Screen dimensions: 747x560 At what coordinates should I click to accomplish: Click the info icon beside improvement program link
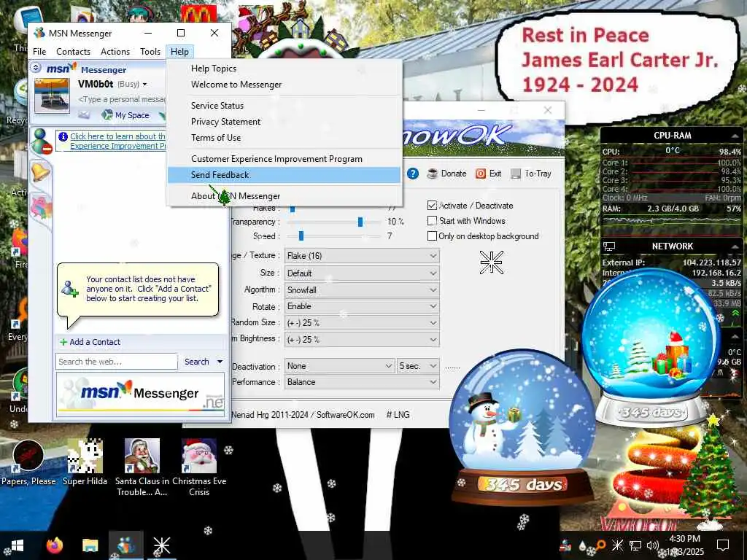63,136
